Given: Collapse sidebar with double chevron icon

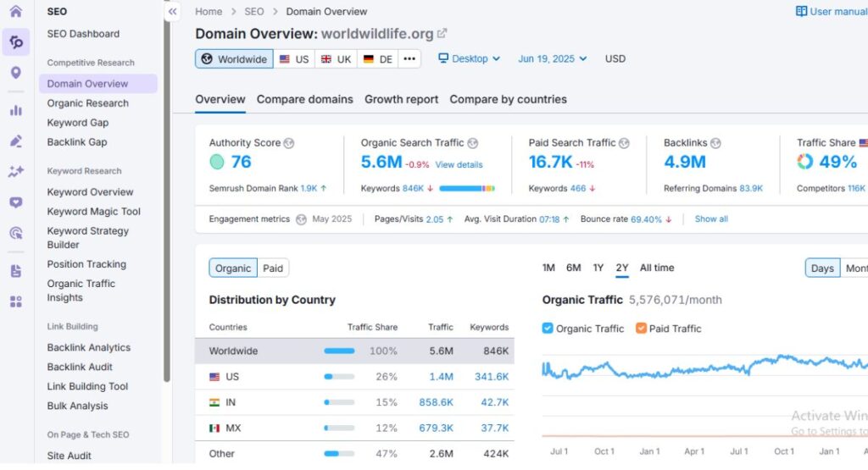Looking at the screenshot, I should tap(173, 12).
